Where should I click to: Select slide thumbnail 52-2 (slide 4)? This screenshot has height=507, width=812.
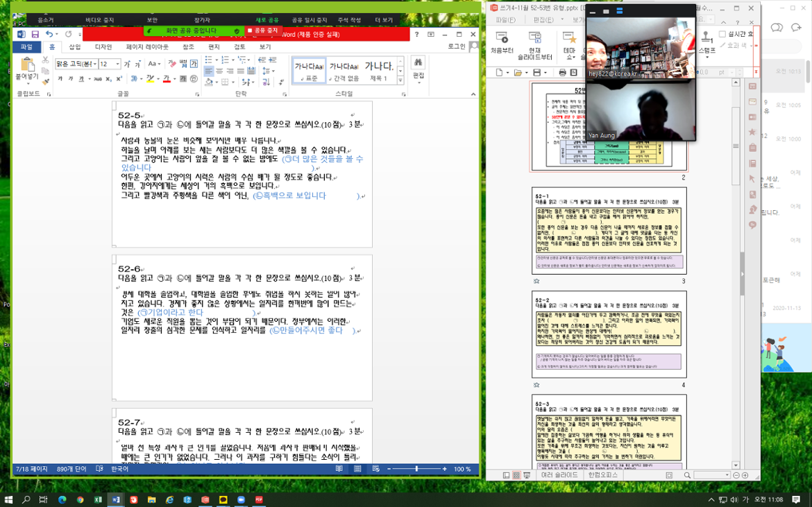pyautogui.click(x=609, y=334)
